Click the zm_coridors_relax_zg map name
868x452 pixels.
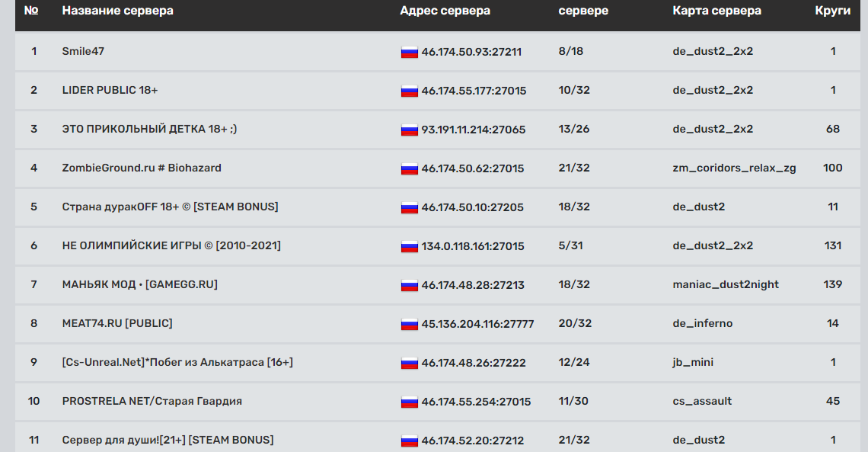[x=734, y=168]
